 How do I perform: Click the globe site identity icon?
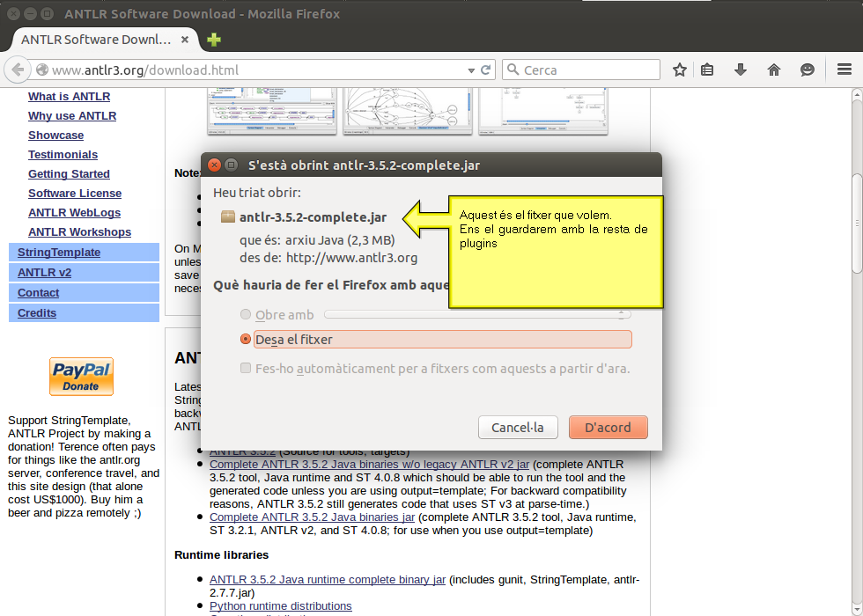[42, 70]
